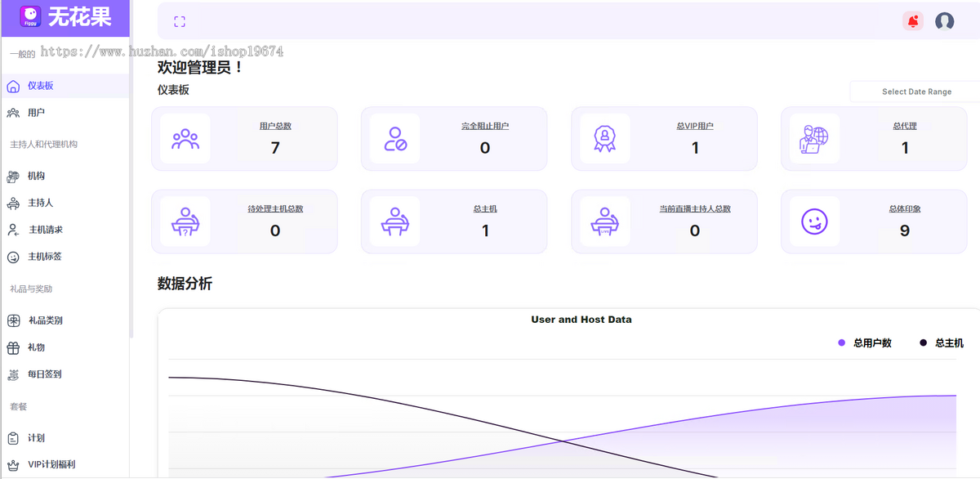Click the 待处理主机总数 host icon
980x479 pixels.
click(185, 222)
